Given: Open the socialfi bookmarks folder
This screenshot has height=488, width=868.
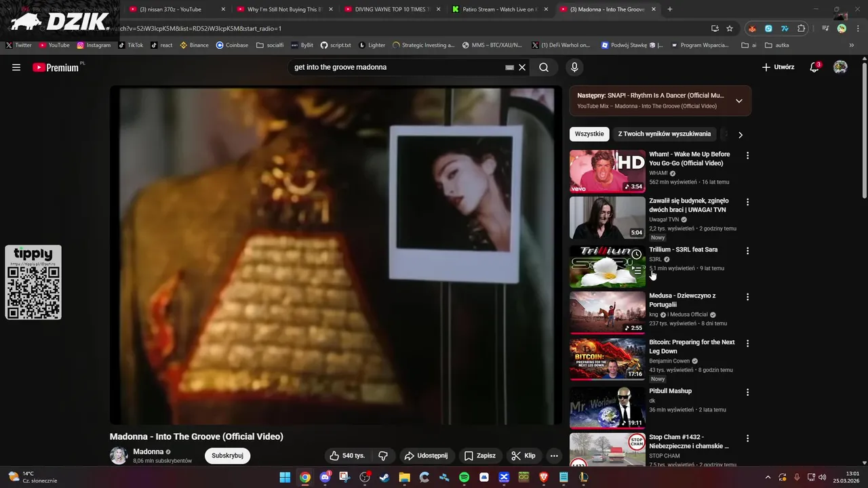Looking at the screenshot, I should pyautogui.click(x=270, y=45).
